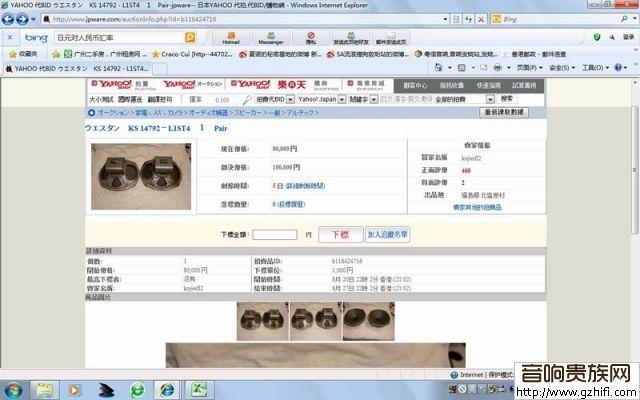Open Hotmail from Bing toolbar
The image size is (640, 400).
tap(231, 38)
